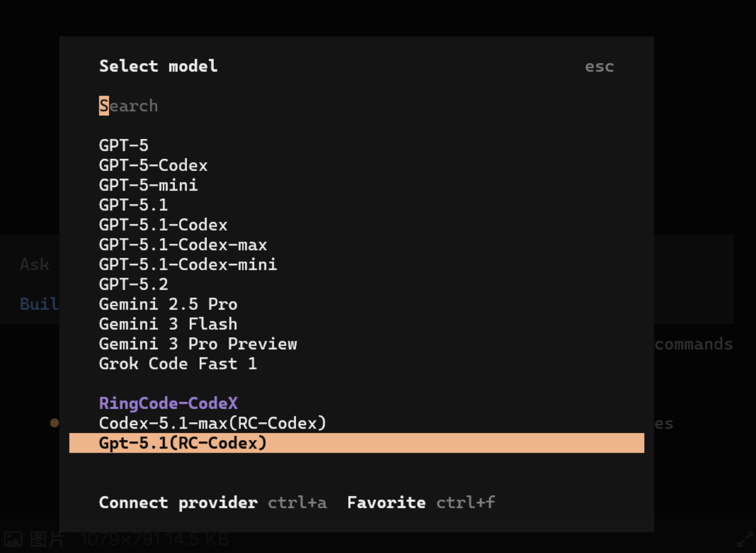This screenshot has height=553, width=756.
Task: Select Grok Code Fast 1
Action: pos(178,363)
